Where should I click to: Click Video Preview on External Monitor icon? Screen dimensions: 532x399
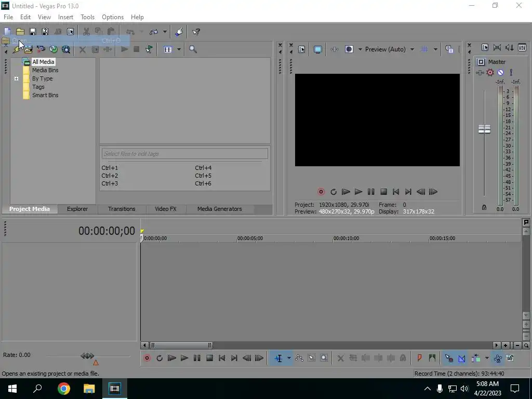coord(317,49)
